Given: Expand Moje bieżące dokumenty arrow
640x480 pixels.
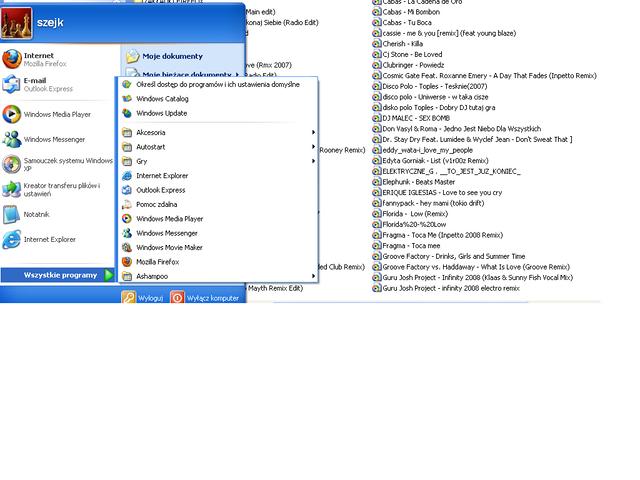Looking at the screenshot, I should tap(237, 75).
